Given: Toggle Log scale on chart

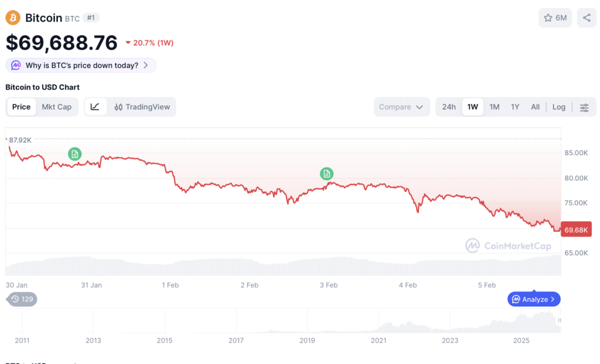Looking at the screenshot, I should [558, 107].
